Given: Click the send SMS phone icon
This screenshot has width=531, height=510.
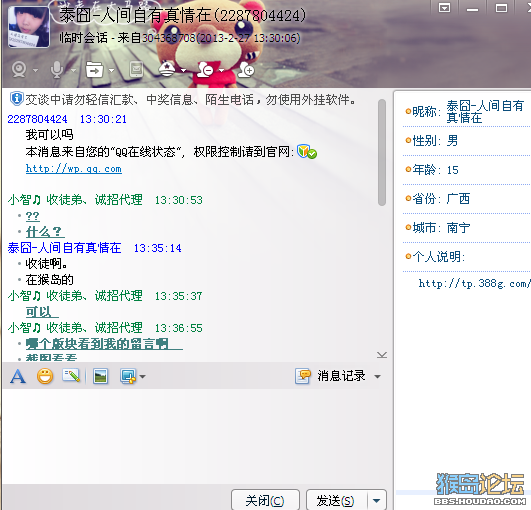Looking at the screenshot, I should (x=136, y=69).
